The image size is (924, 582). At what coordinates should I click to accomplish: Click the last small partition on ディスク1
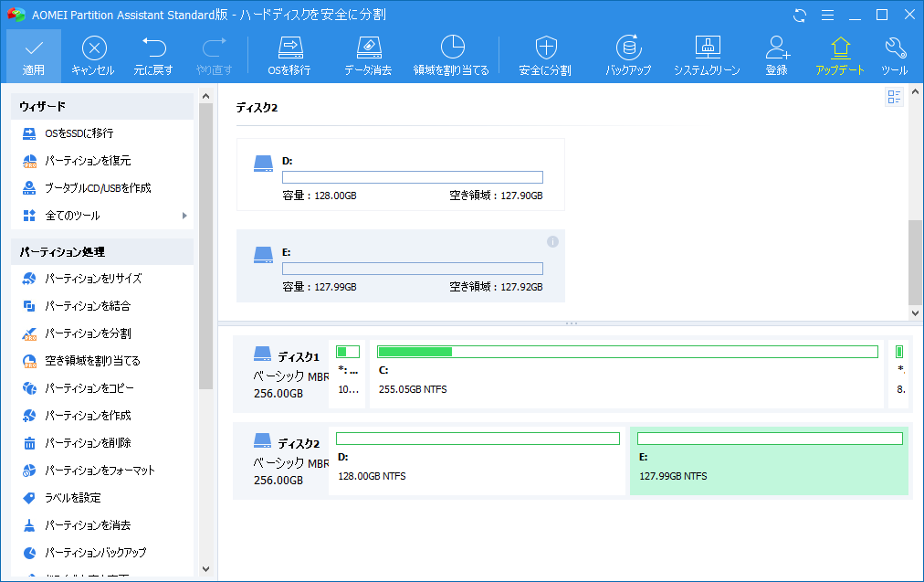(899, 374)
